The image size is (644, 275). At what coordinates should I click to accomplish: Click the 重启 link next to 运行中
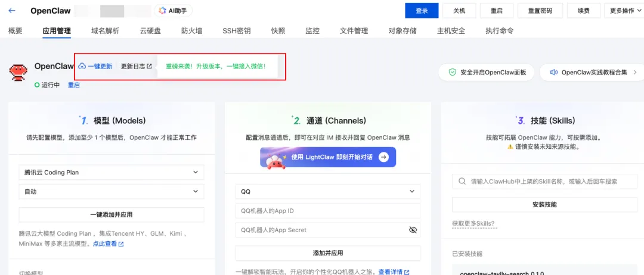tap(74, 85)
